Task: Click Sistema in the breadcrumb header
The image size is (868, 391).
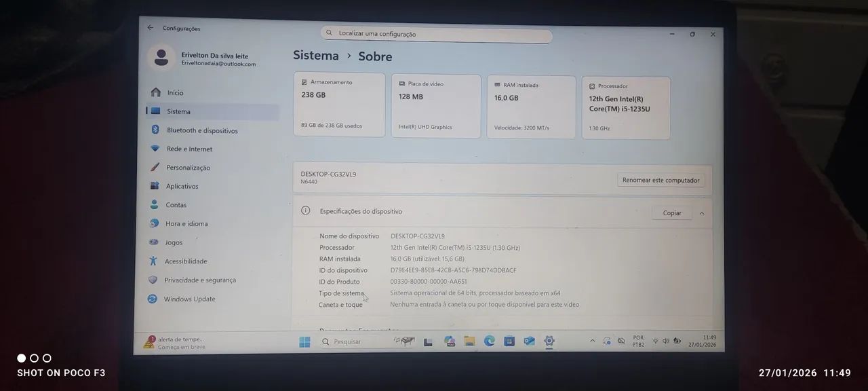Action: 315,56
